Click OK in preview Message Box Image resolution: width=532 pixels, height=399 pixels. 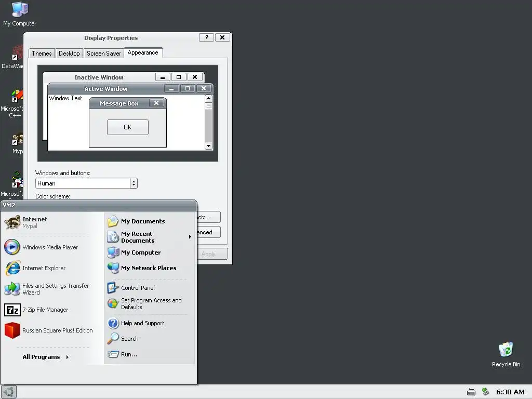(128, 127)
